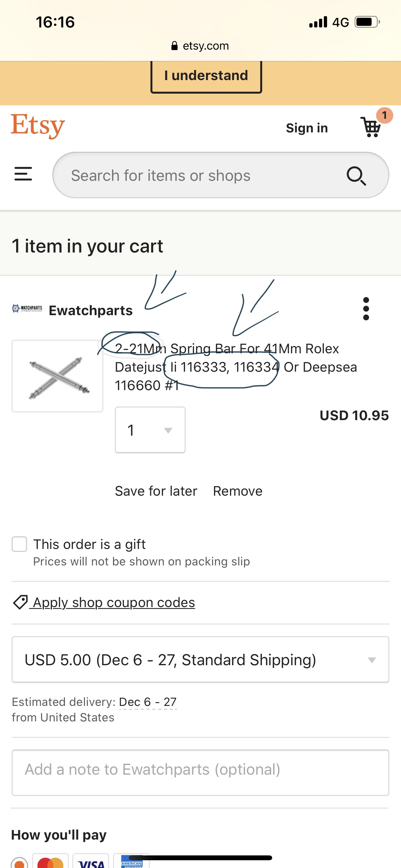The image size is (401, 868).
Task: Open the quantity dropdown
Action: (x=150, y=430)
